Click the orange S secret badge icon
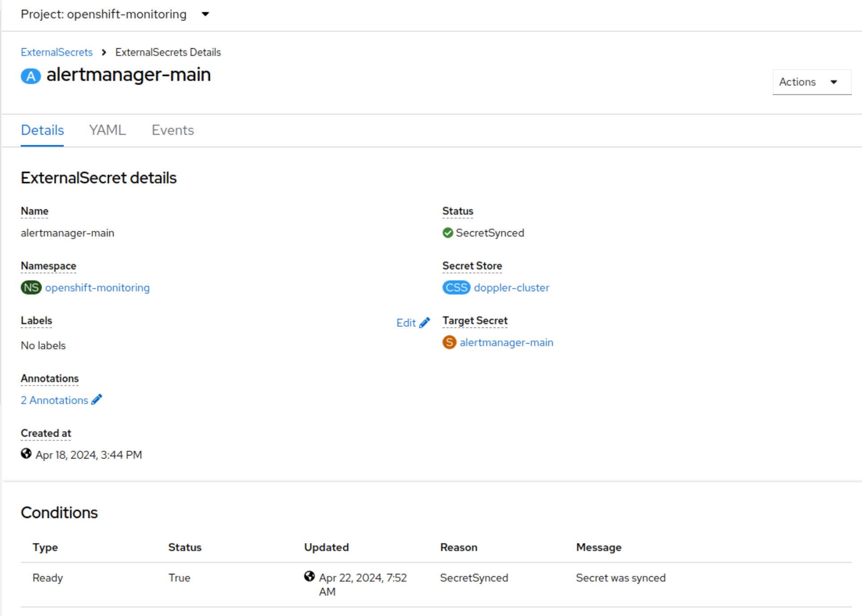Image resolution: width=862 pixels, height=616 pixels. (449, 342)
